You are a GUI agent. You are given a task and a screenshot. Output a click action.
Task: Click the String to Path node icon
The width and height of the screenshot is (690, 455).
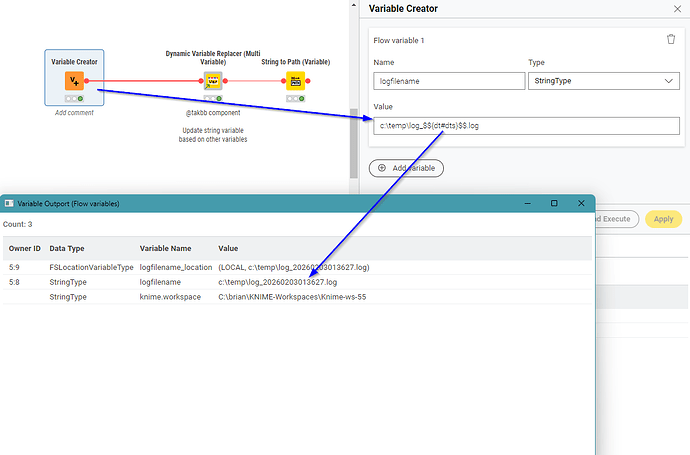pyautogui.click(x=296, y=81)
